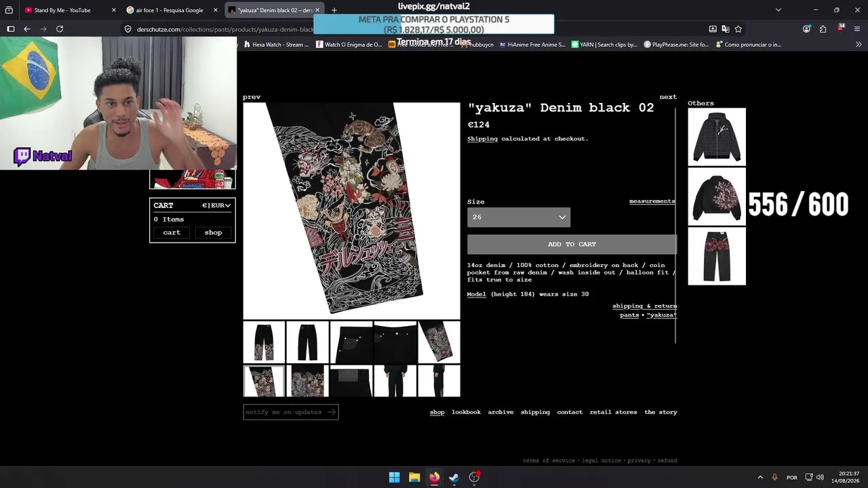Click the translate page icon in address bar
The height and width of the screenshot is (488, 868).
(x=726, y=29)
